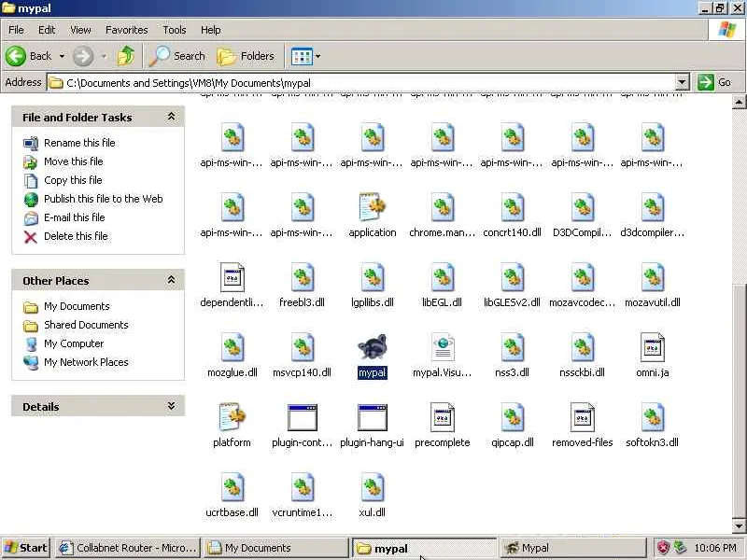Collapse File and Folder Tasks panel
The height and width of the screenshot is (560, 747).
click(171, 117)
